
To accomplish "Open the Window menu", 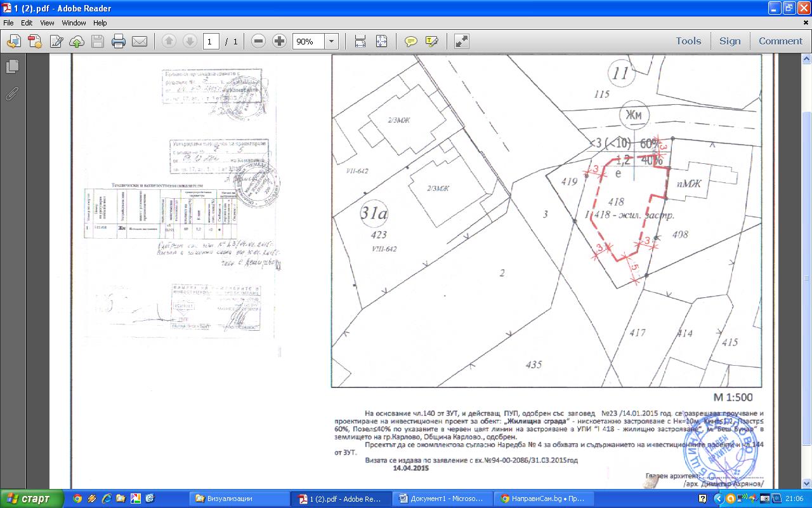I will click(x=74, y=23).
